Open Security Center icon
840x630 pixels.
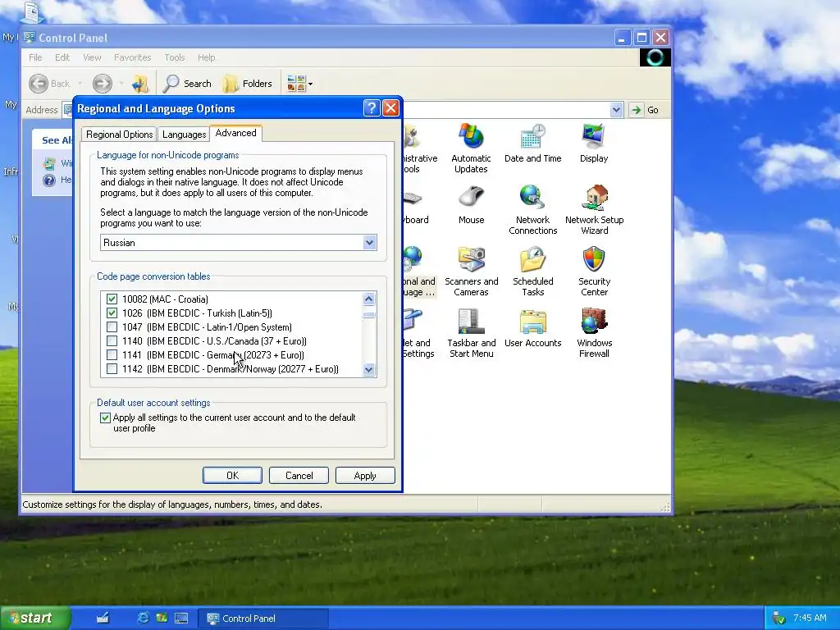[x=594, y=272]
